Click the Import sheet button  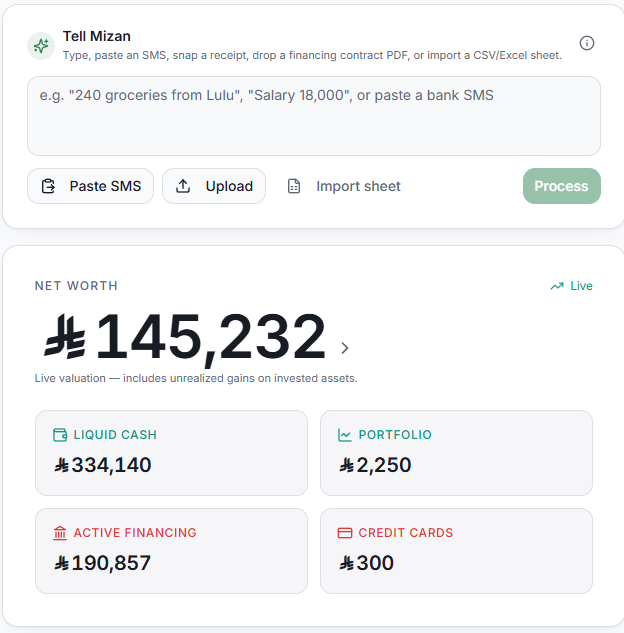pos(344,186)
